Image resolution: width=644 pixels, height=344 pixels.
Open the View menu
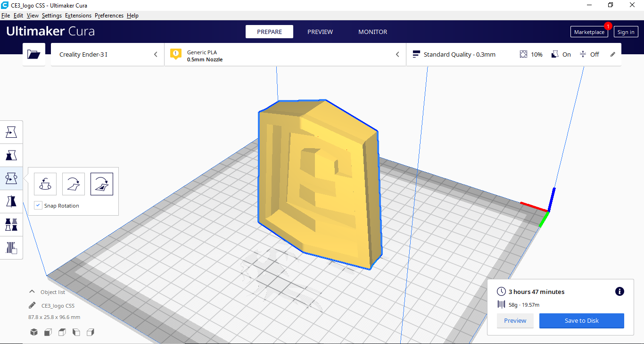pyautogui.click(x=33, y=16)
